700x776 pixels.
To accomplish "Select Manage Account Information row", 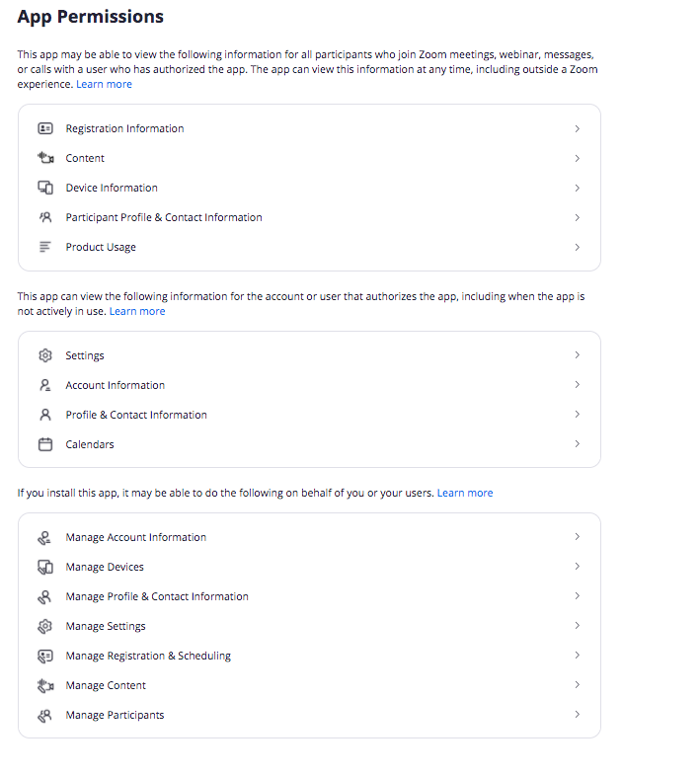I will [x=309, y=537].
